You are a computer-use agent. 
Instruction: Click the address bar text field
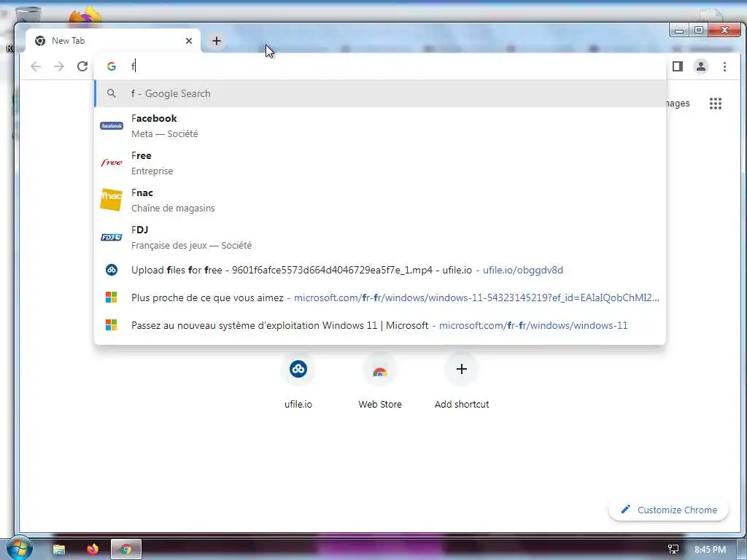point(380,66)
